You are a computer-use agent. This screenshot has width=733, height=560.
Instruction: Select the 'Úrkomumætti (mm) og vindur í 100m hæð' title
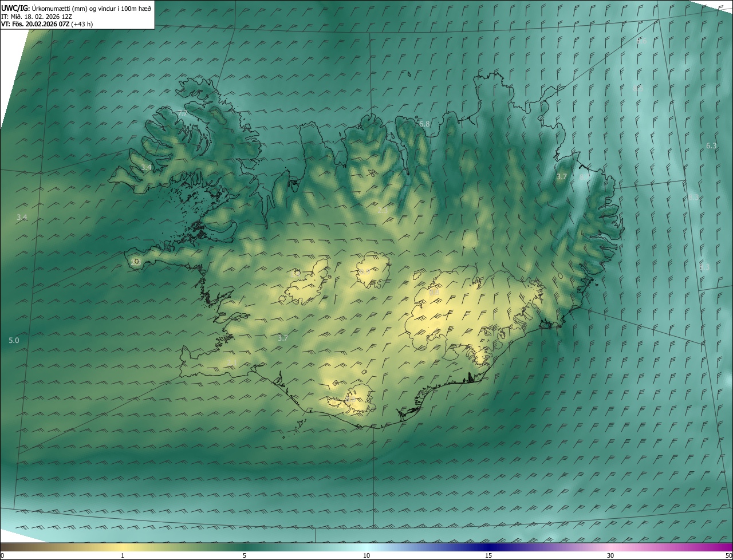(x=92, y=9)
